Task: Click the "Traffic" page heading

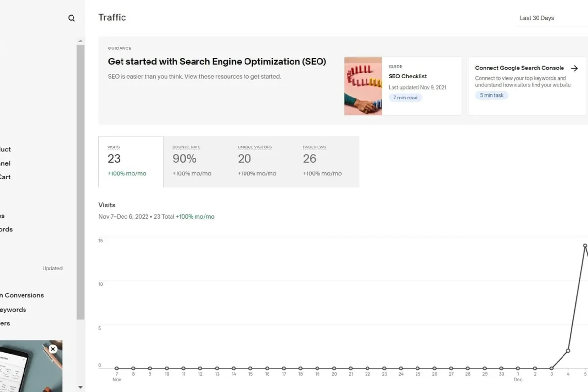Action: 112,18
